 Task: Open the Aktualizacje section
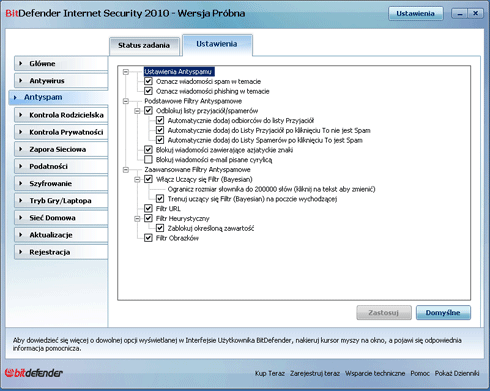point(61,235)
